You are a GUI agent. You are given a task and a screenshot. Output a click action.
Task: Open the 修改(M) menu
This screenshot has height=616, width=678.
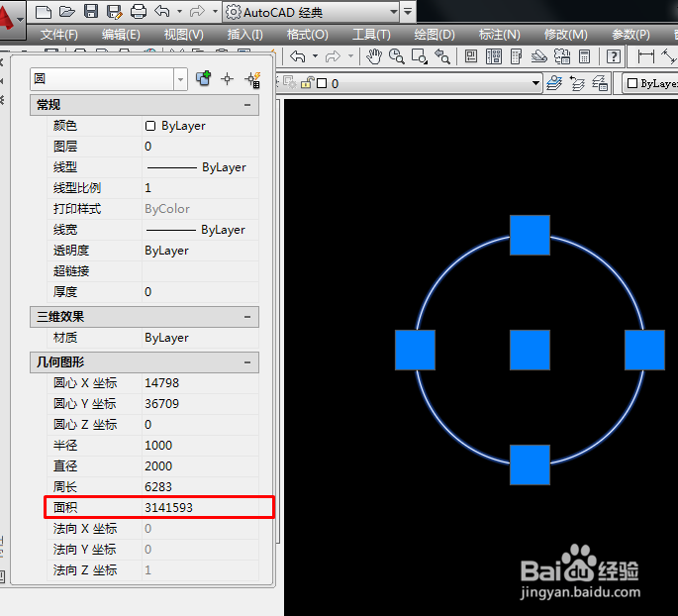coord(566,35)
